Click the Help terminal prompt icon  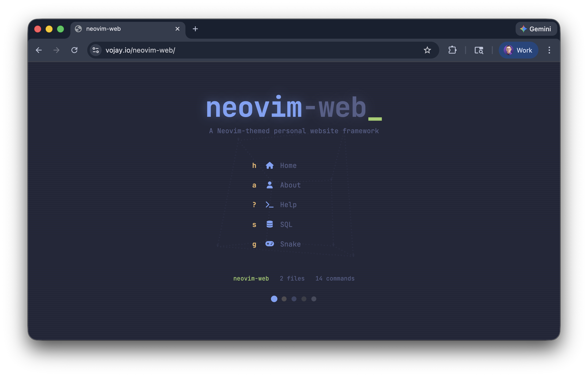coord(269,205)
